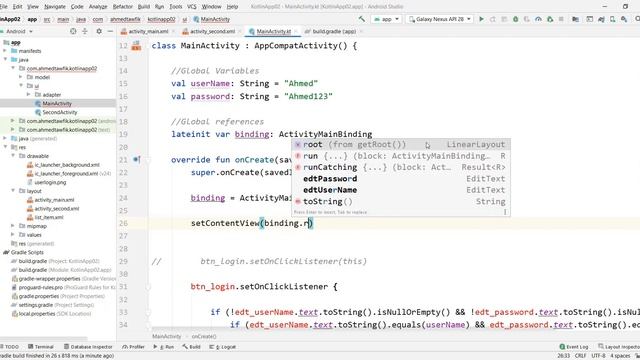Open the AVD Manager icon
This screenshot has height=360, width=640.
tap(613, 19)
